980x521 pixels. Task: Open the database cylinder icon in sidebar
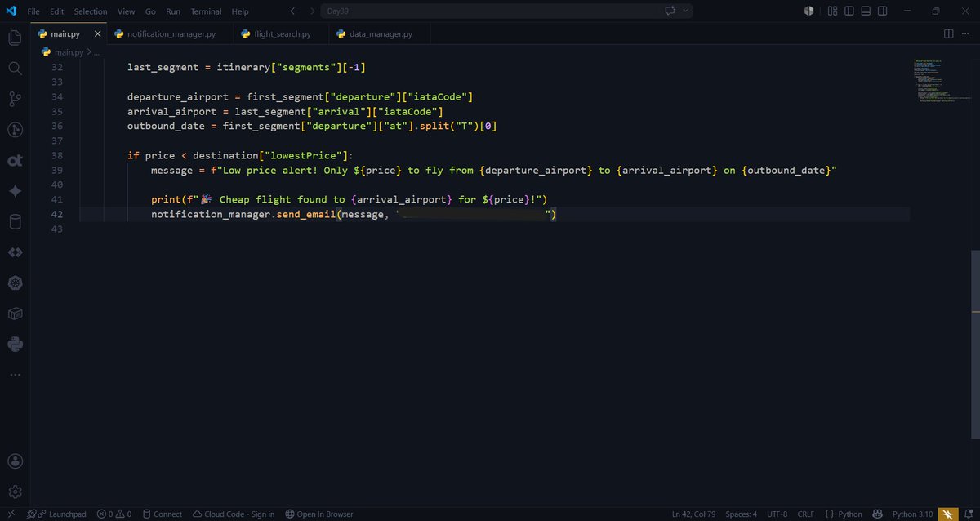(x=15, y=221)
